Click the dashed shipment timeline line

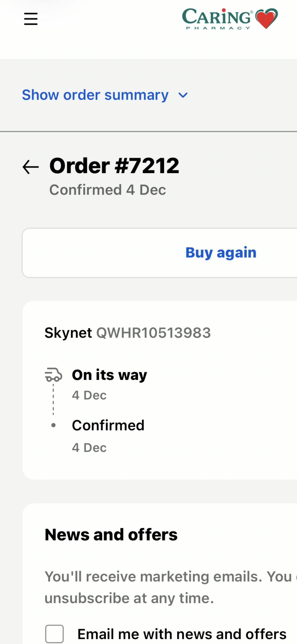pos(53,399)
